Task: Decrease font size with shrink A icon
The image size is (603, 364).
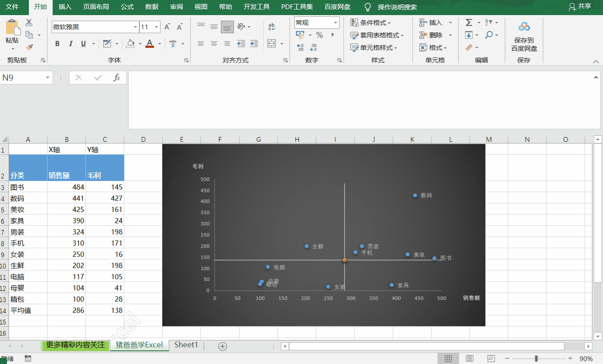Action: pyautogui.click(x=179, y=27)
